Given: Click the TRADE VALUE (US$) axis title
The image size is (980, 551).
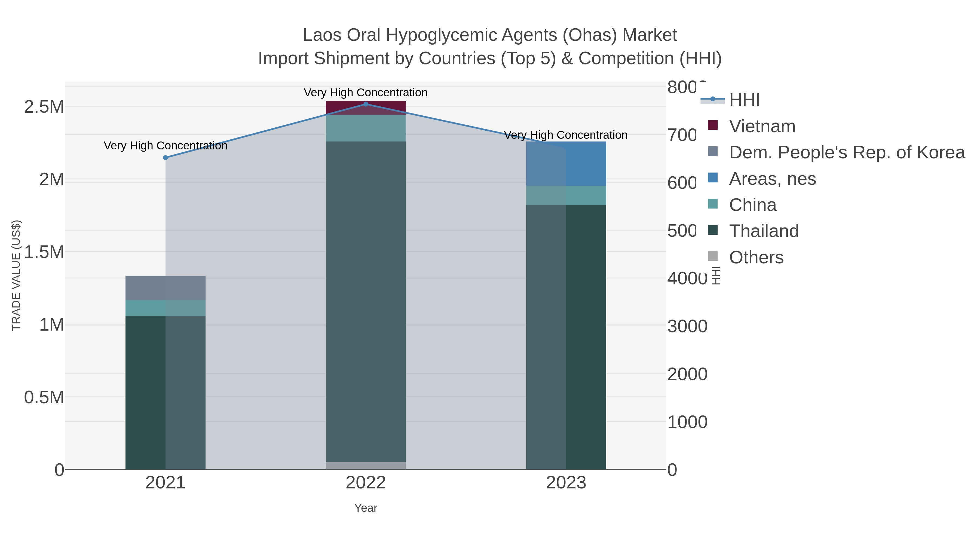Looking at the screenshot, I should [16, 275].
